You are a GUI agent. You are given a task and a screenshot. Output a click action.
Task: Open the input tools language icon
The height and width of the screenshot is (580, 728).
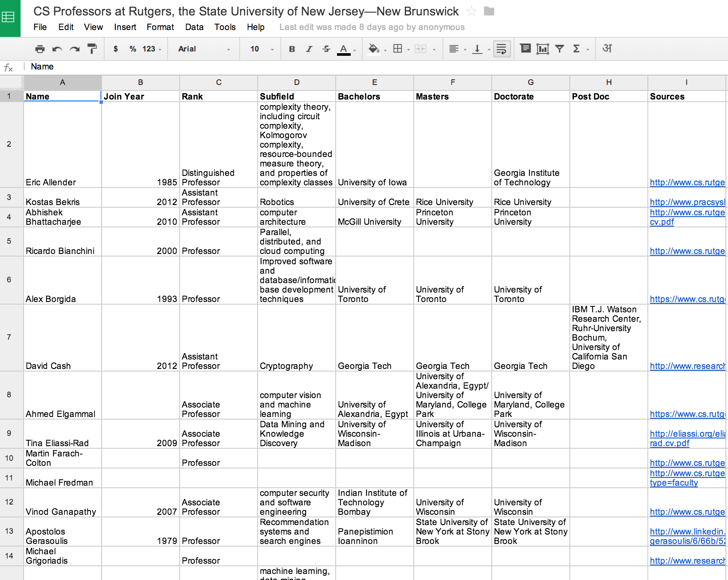607,48
